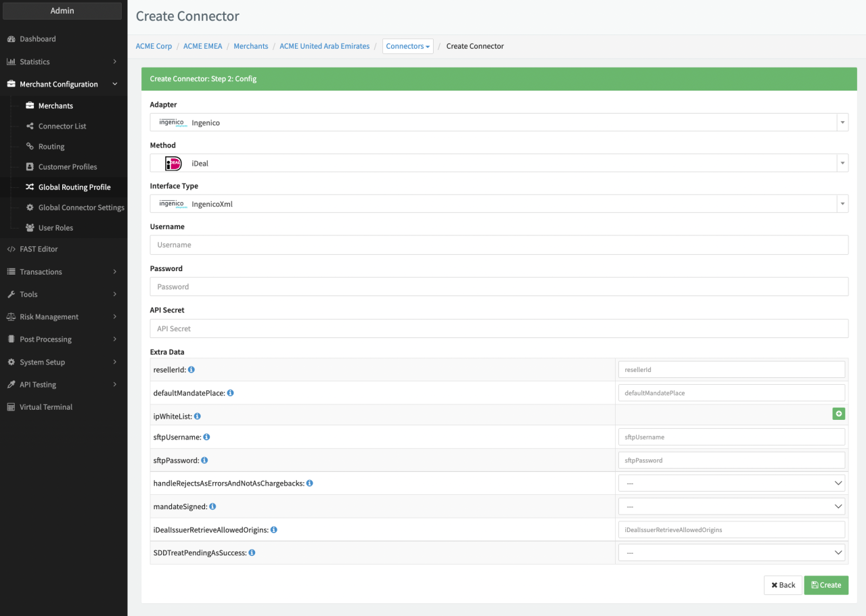Click info icon next to handleRejectsAsErrorsAndNotAsChargebacks
The image size is (866, 616).
coord(309,483)
